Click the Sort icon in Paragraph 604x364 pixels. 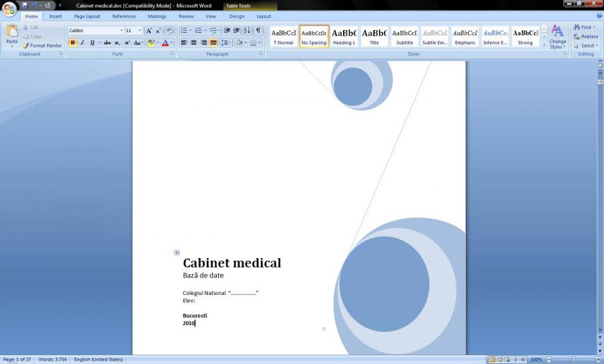(247, 31)
